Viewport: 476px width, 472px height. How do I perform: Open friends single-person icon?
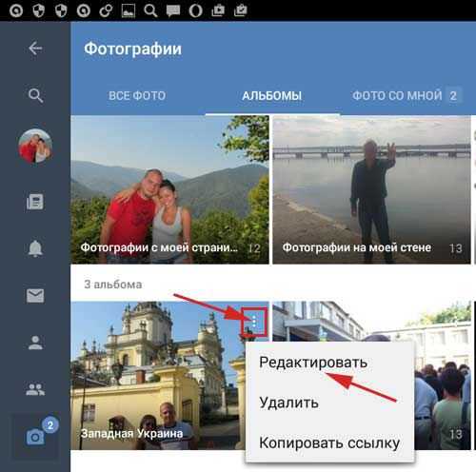click(x=35, y=343)
